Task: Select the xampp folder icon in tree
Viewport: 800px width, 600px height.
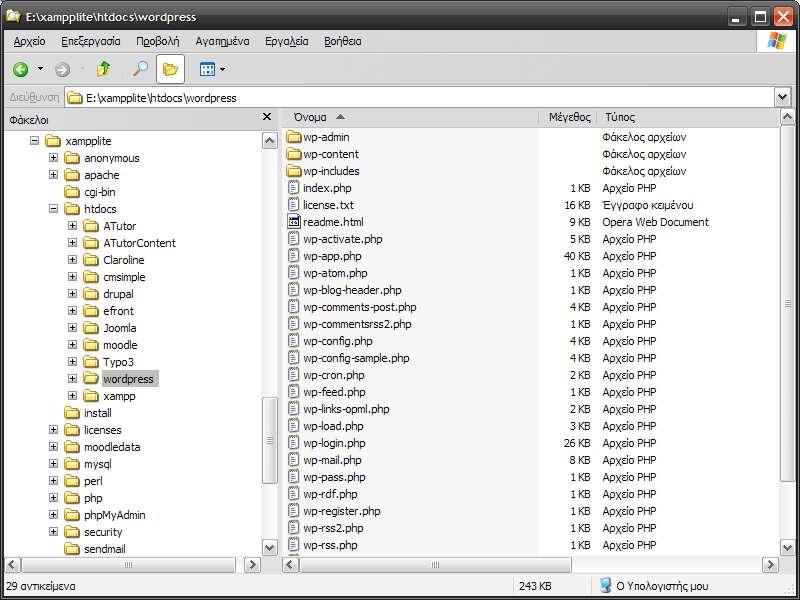Action: [x=91, y=396]
